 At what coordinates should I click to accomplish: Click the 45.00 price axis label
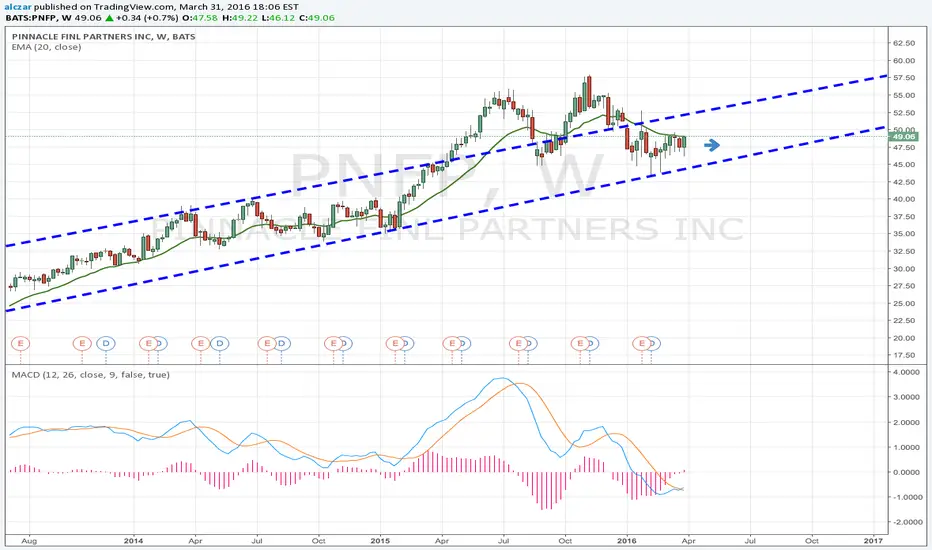tap(903, 165)
